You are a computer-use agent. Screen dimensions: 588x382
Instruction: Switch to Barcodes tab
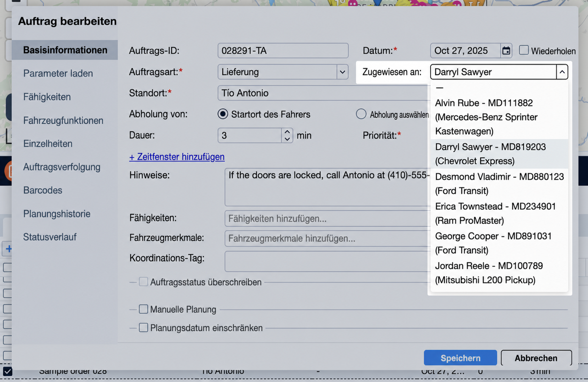point(43,190)
